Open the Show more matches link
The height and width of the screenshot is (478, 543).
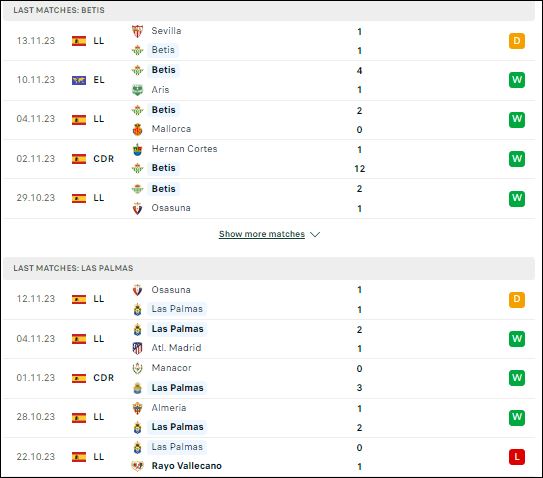[x=262, y=234]
